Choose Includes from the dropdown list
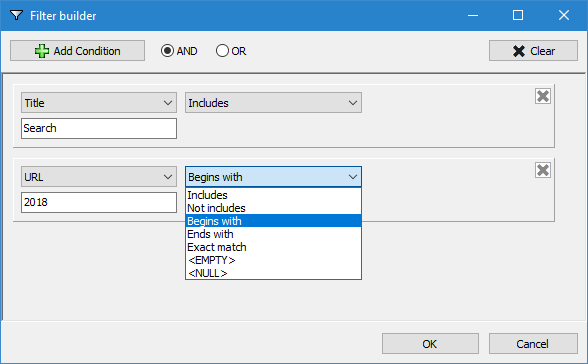The width and height of the screenshot is (588, 364). [x=273, y=195]
